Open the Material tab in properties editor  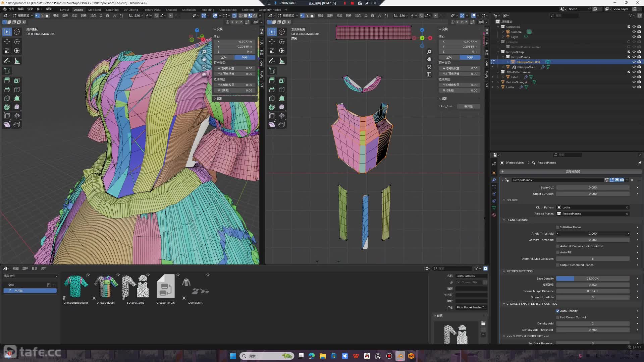pos(494,215)
